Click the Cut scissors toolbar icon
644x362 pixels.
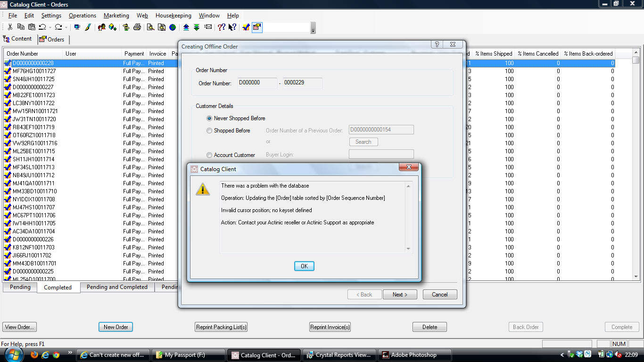[x=10, y=27]
